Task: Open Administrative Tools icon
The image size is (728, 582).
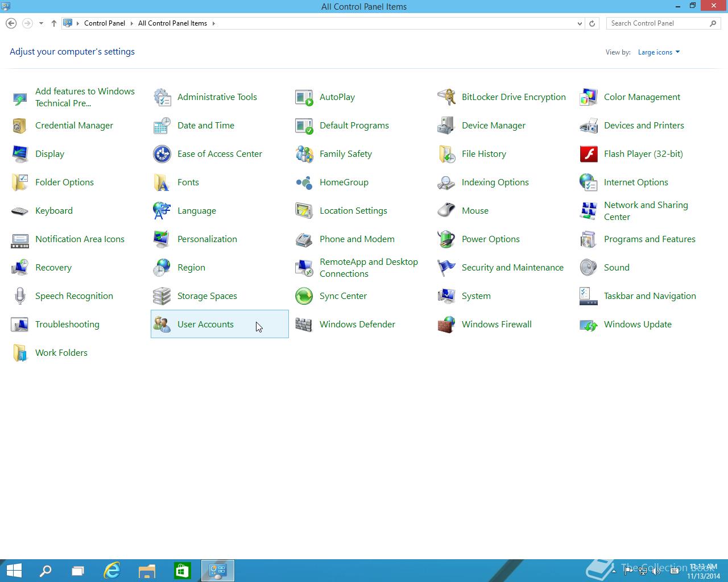Action: (162, 97)
